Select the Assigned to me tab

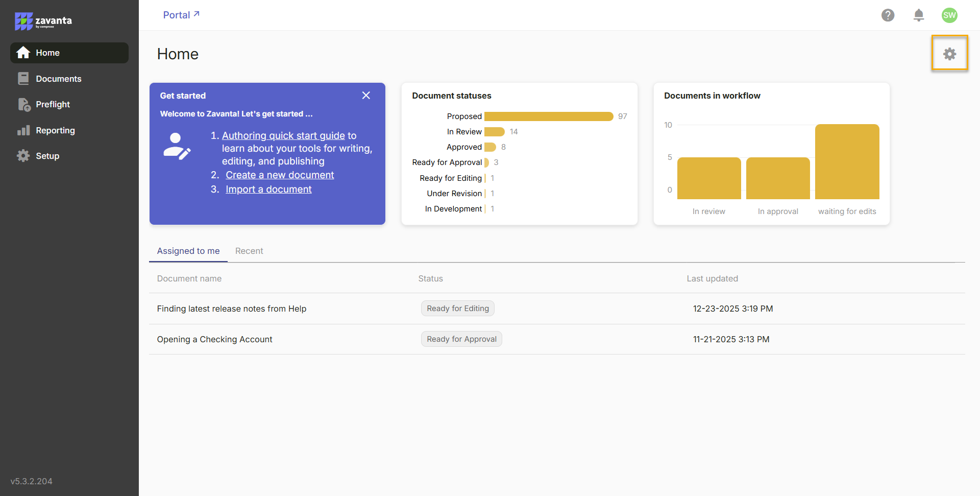tap(188, 251)
